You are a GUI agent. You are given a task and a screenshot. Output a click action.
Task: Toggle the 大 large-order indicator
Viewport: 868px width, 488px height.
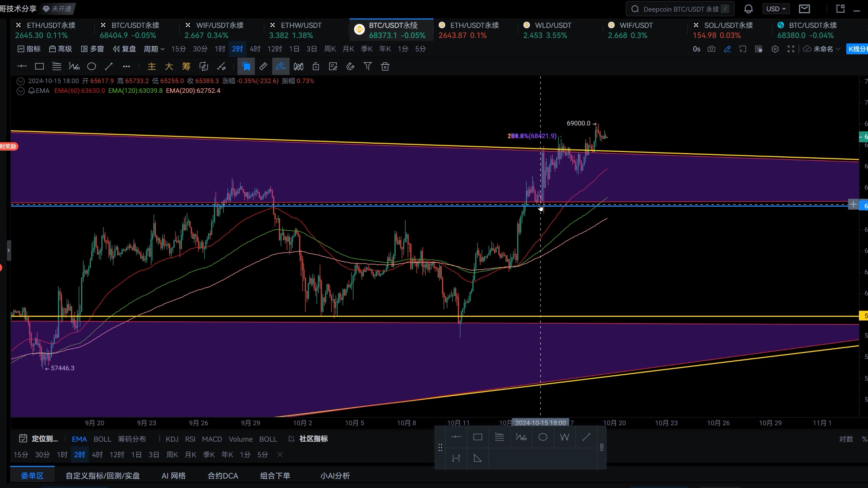pos(169,66)
